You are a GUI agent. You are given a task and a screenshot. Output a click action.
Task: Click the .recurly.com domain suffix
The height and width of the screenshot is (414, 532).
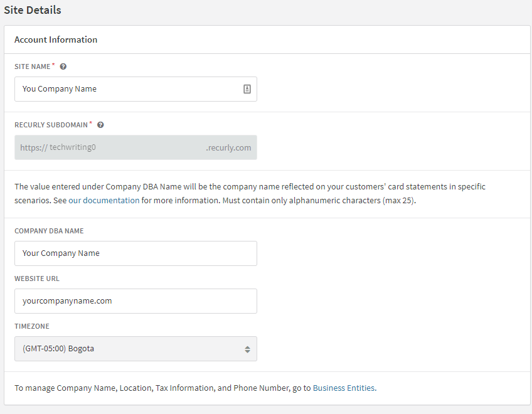click(x=228, y=148)
